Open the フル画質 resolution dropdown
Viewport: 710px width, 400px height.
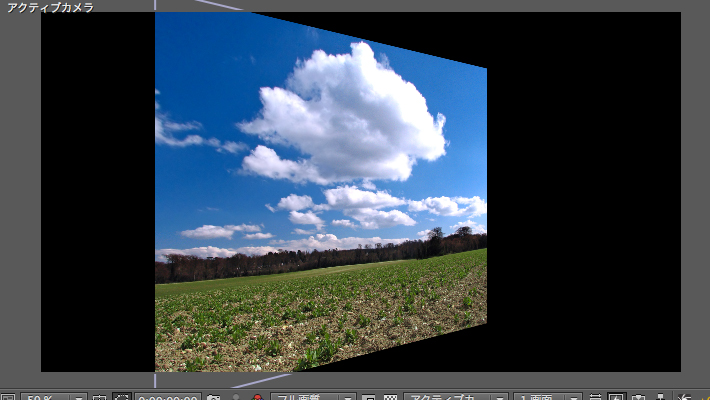312,397
